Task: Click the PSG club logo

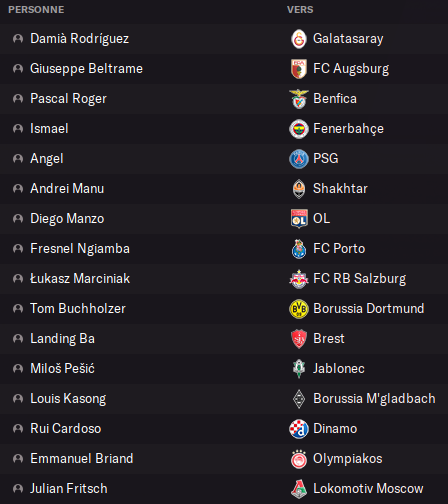Action: (299, 159)
